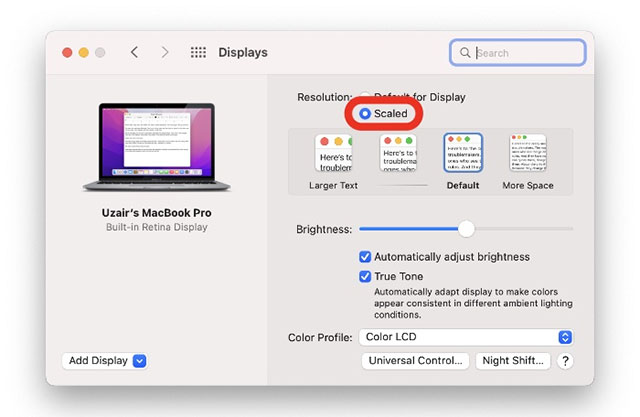Open the show-all preferences grid icon

click(x=198, y=52)
